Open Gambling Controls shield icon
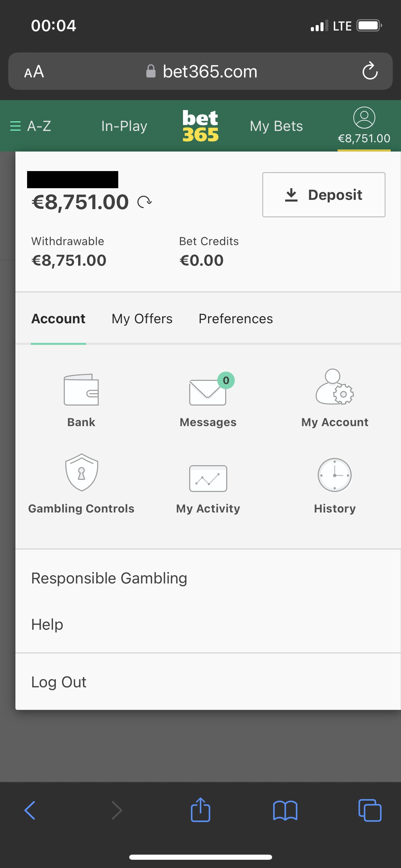The width and height of the screenshot is (401, 868). [x=82, y=472]
